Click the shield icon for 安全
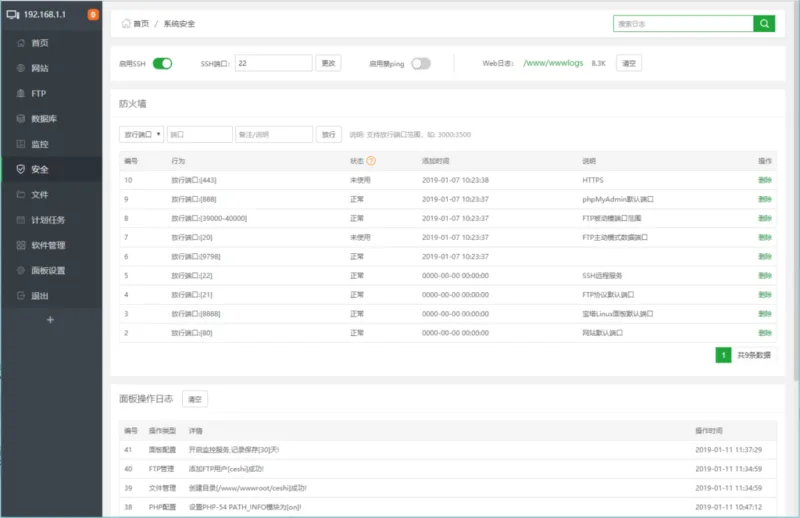 [x=21, y=169]
